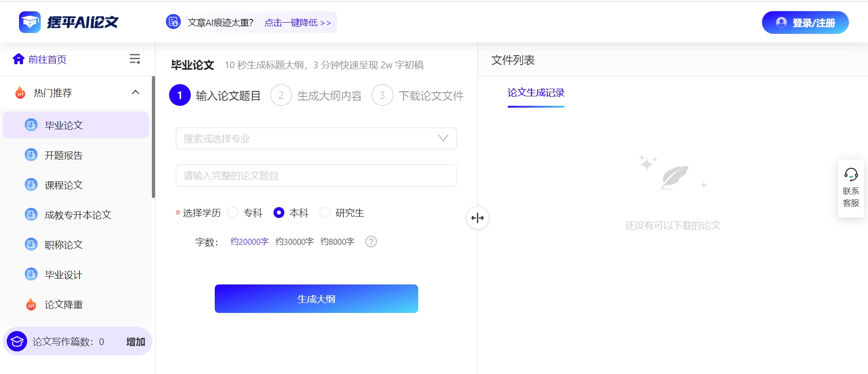The image size is (868, 374).
Task: Click the 下载论文文件 step label
Action: click(x=431, y=95)
